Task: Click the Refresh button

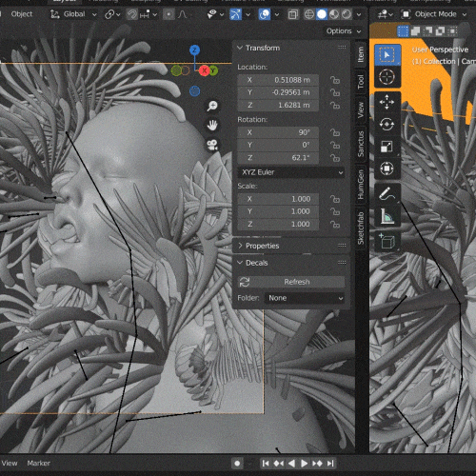Action: (291, 282)
